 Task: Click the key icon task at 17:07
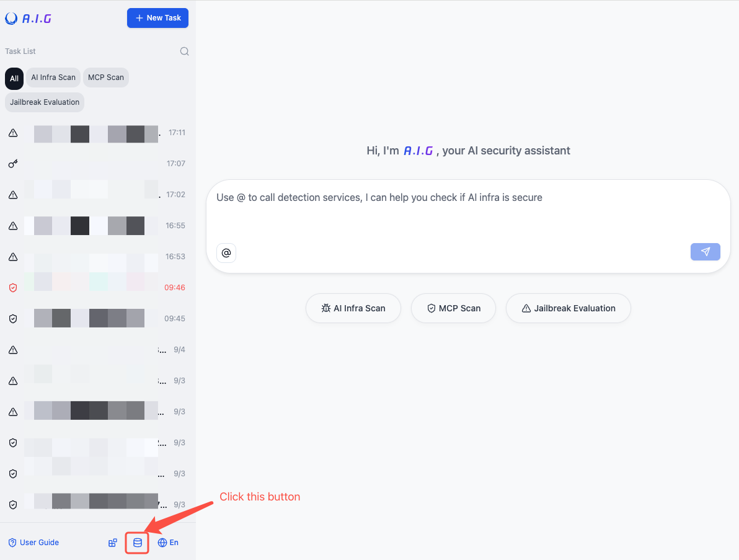coord(13,164)
